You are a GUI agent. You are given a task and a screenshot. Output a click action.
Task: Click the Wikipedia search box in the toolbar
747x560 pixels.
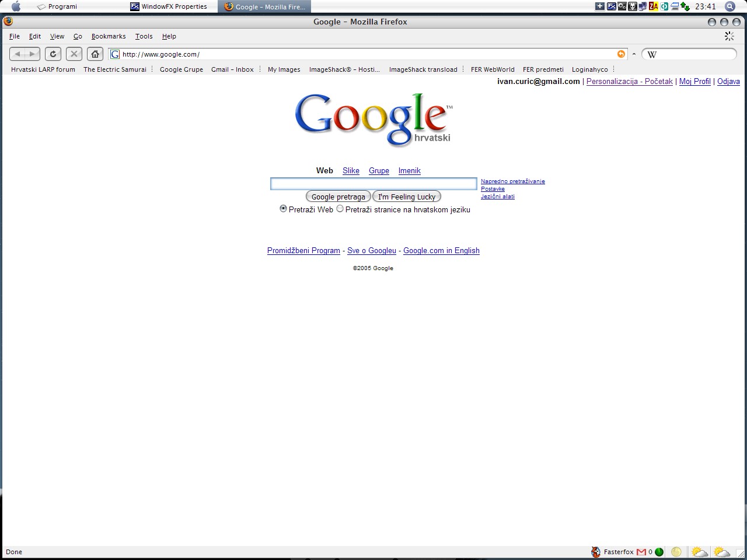coord(689,54)
